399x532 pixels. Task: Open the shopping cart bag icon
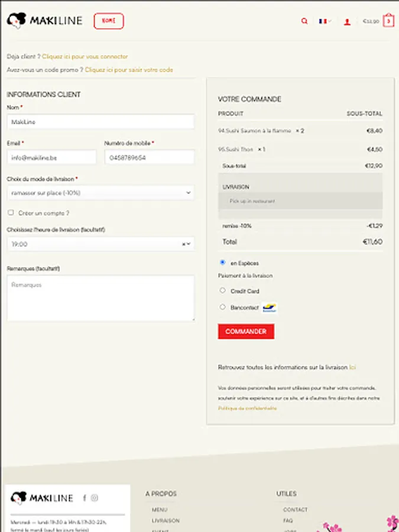388,21
